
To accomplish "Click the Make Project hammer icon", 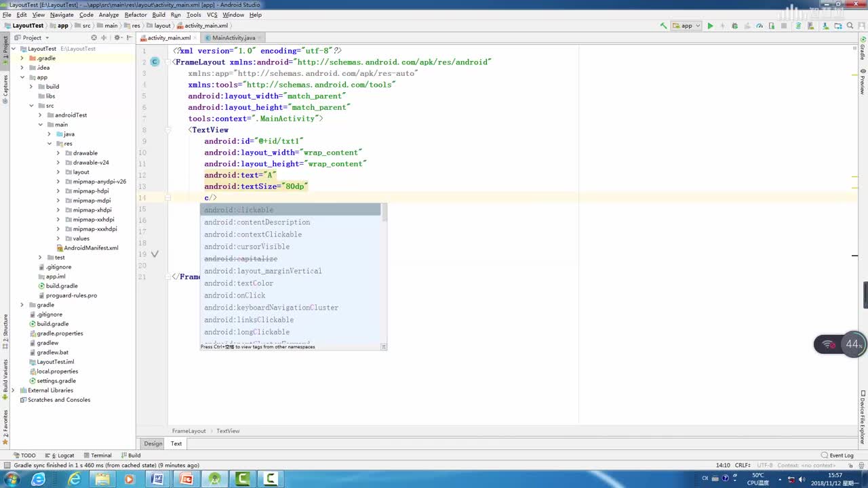I will click(x=663, y=26).
